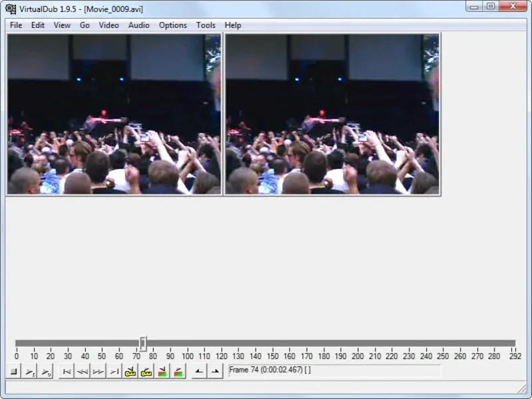Open the Tools menu
532x399 pixels.
point(205,25)
